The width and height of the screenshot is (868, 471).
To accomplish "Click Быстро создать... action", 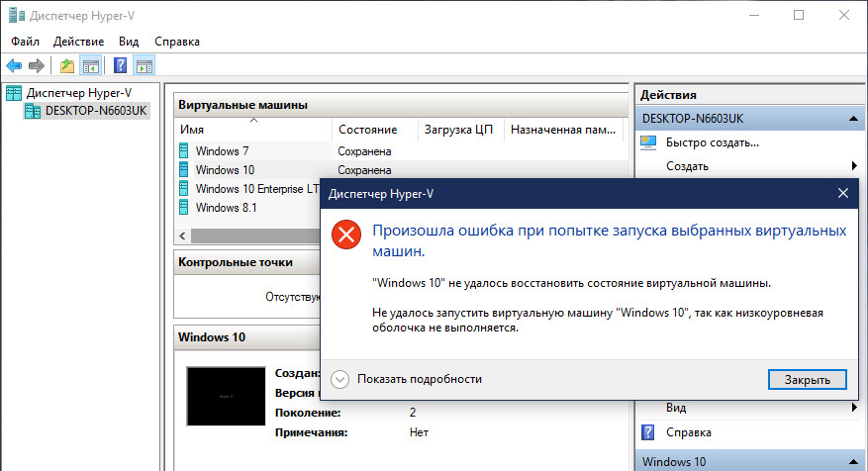I will tap(712, 142).
